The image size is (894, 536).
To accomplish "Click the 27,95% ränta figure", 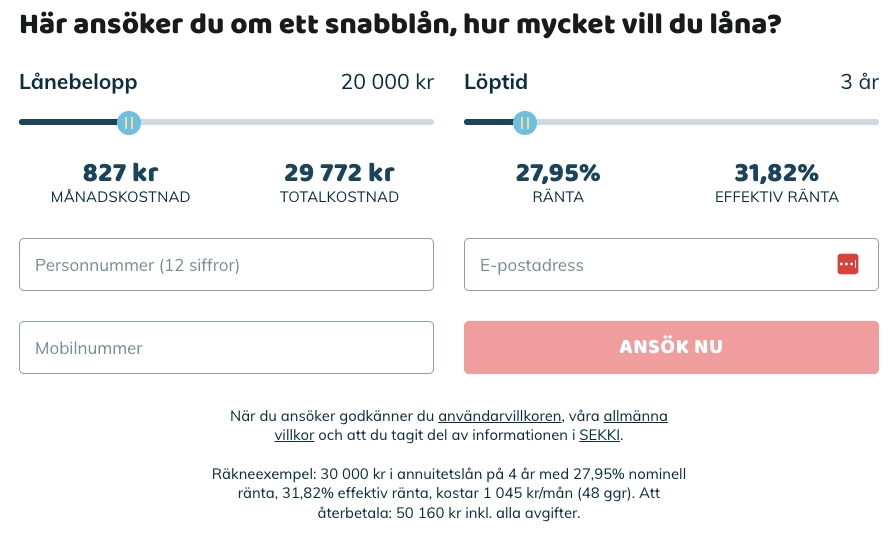I will coord(558,173).
